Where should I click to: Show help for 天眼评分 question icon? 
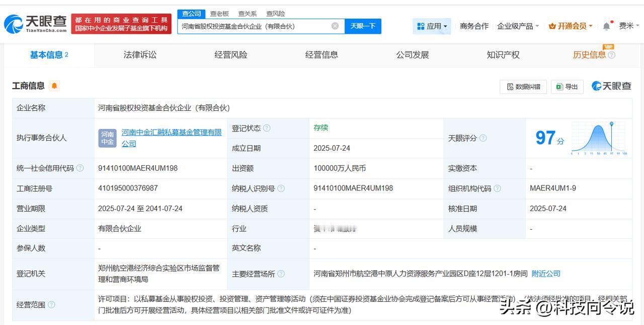pos(483,138)
